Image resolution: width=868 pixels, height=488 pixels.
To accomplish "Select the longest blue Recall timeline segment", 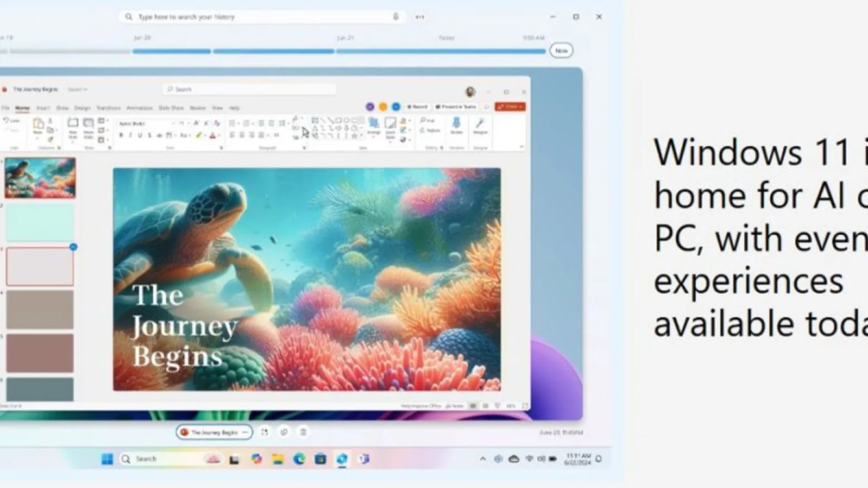I will click(441, 51).
